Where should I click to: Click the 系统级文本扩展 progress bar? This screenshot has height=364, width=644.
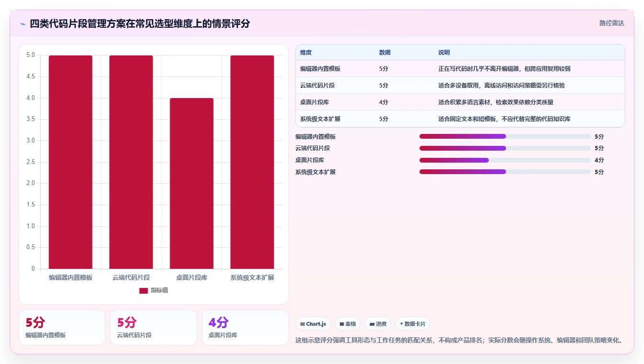tap(505, 172)
